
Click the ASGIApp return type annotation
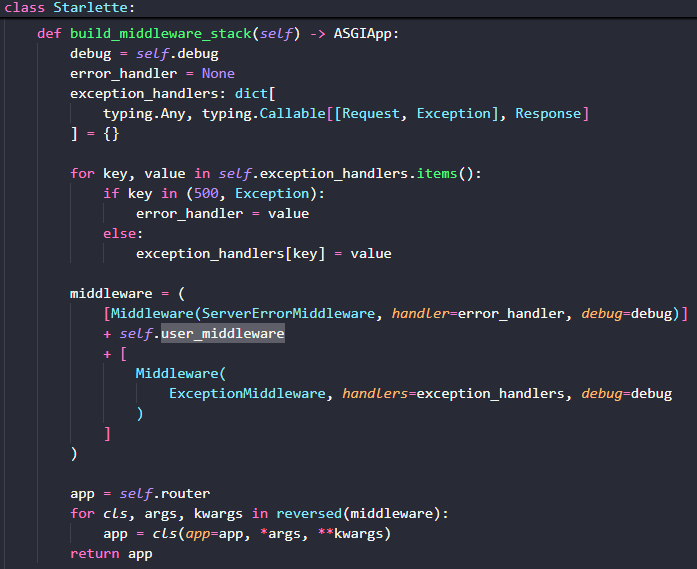click(x=363, y=34)
